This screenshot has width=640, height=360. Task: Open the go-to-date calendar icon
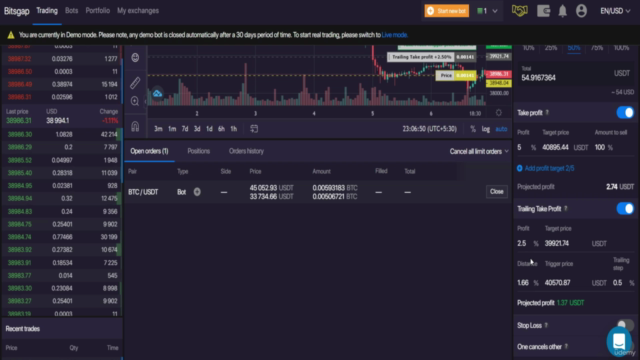[254, 129]
